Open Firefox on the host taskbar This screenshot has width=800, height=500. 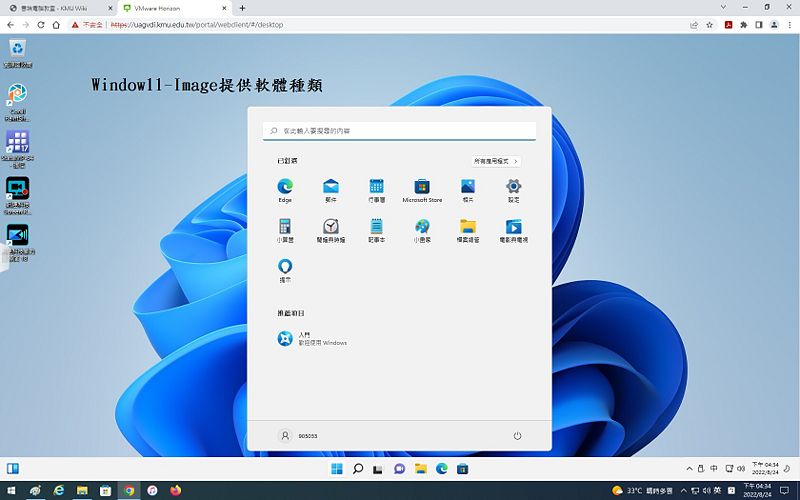click(176, 491)
